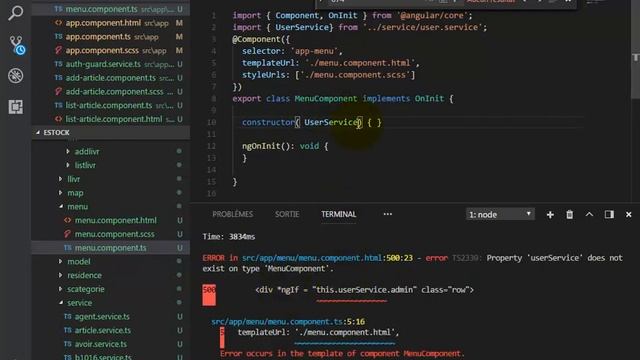
Task: Follow terminal link src/app/menu/menu.component.html:500:23
Action: pyautogui.click(x=327, y=258)
